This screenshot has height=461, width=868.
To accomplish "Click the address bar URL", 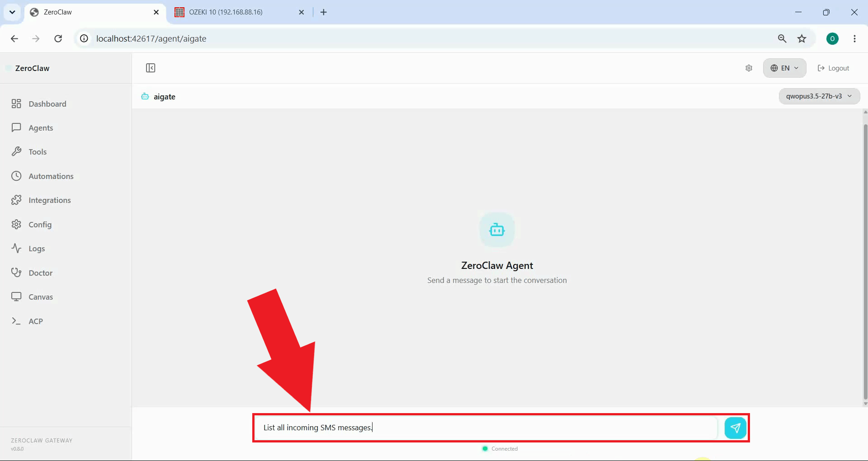I will tap(151, 38).
